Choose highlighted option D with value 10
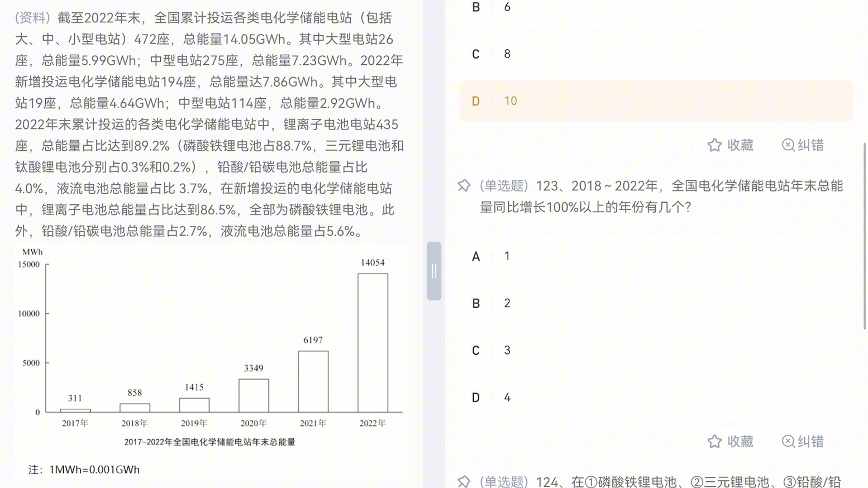Screen dimensions: 868x488 pos(656,101)
